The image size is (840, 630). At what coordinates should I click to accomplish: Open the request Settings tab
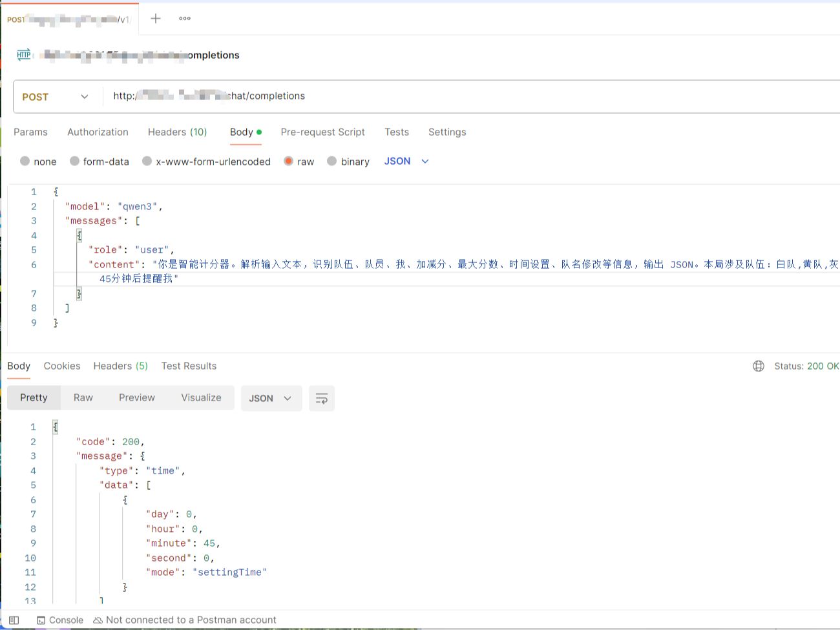tap(447, 132)
